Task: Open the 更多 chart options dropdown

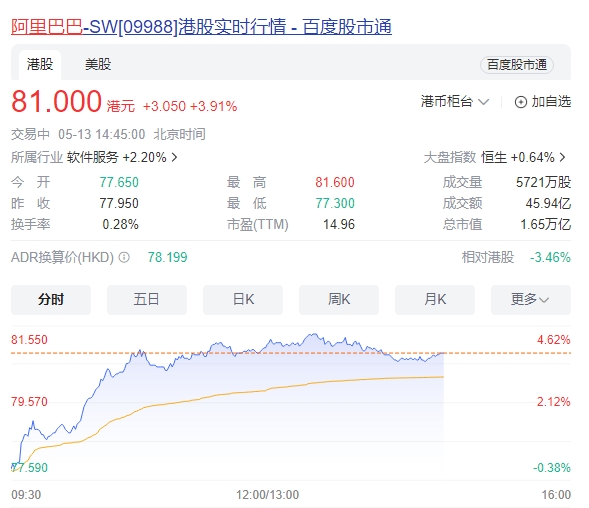Action: [x=531, y=299]
